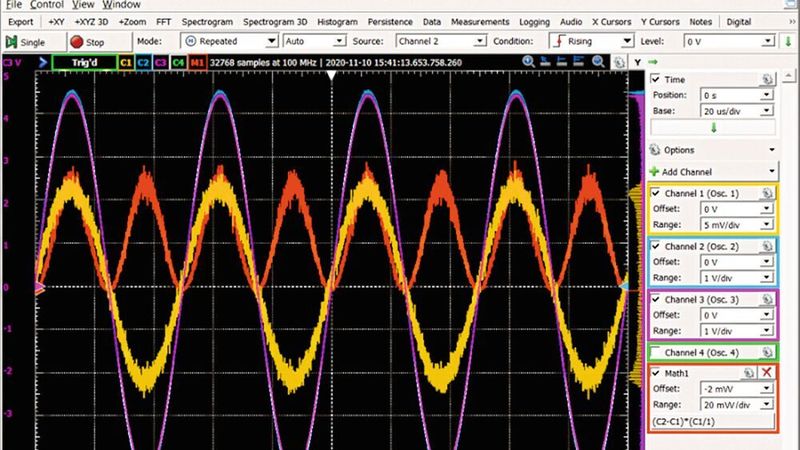This screenshot has width=800, height=450.
Task: Open the View menu
Action: (x=83, y=5)
